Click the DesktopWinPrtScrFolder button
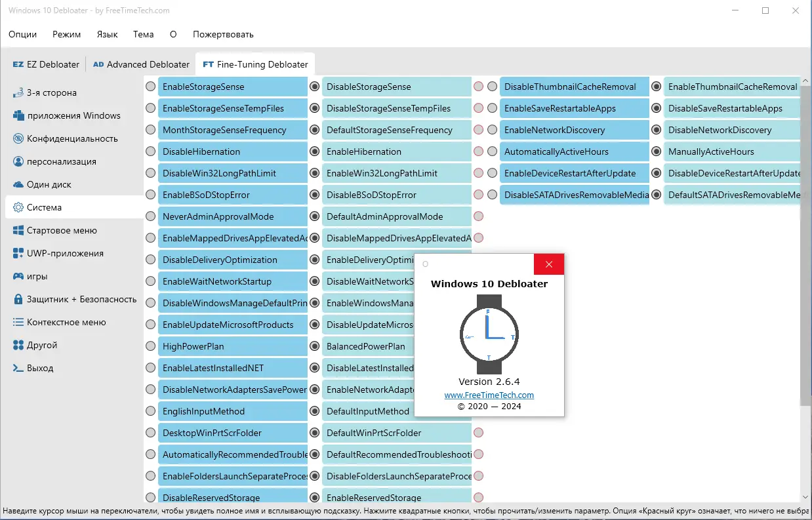 [233, 433]
